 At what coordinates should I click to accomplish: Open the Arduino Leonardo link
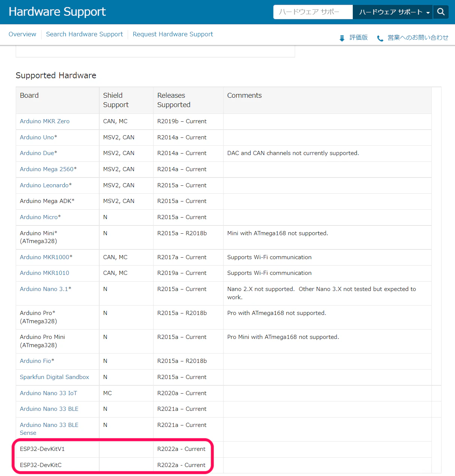point(44,185)
